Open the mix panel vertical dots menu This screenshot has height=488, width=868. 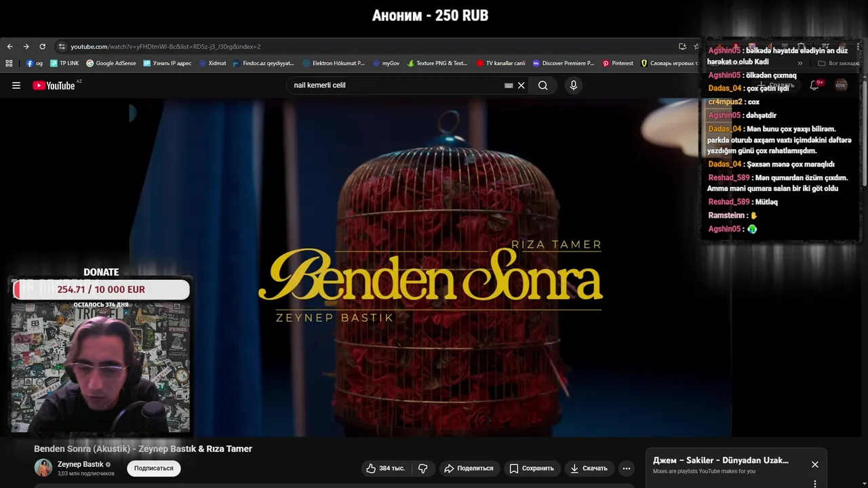click(815, 483)
